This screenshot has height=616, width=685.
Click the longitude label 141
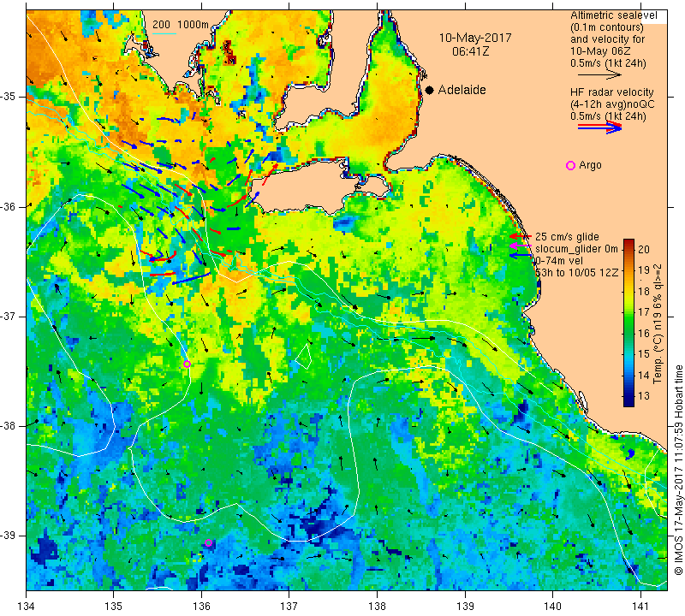pyautogui.click(x=640, y=606)
